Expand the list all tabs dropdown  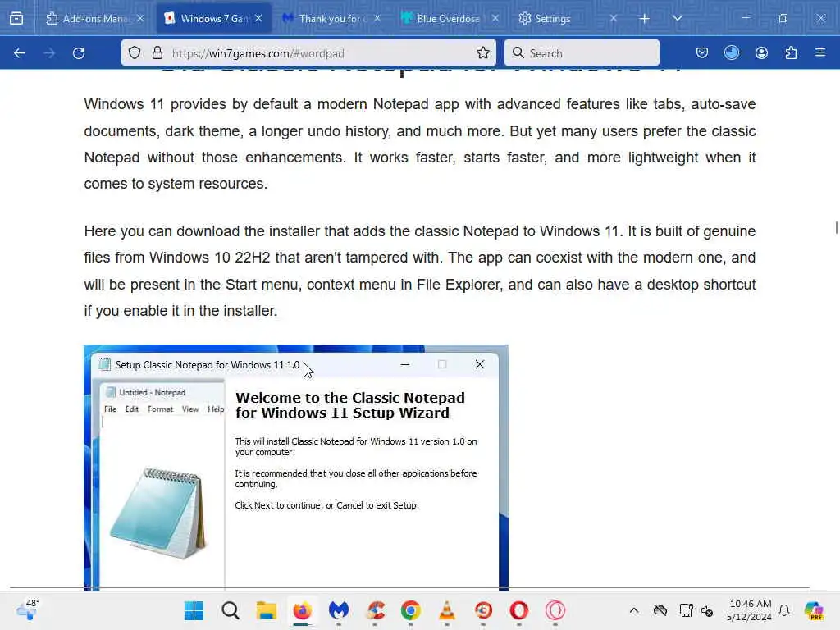point(678,18)
